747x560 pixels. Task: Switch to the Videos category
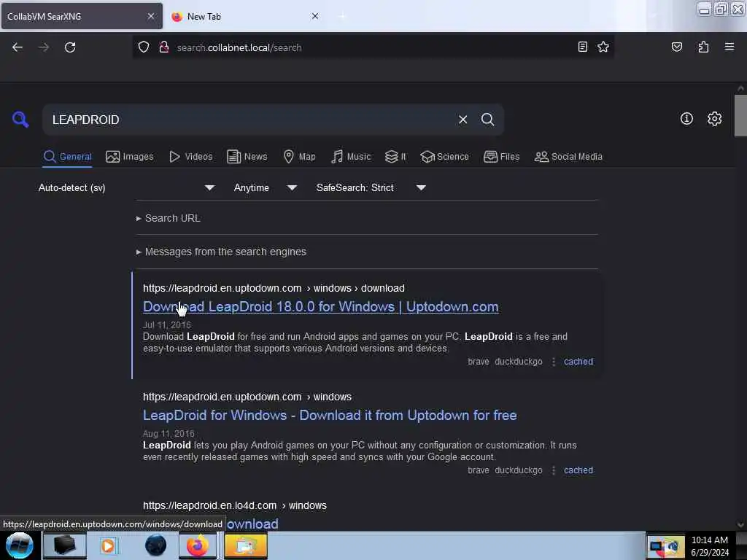190,157
